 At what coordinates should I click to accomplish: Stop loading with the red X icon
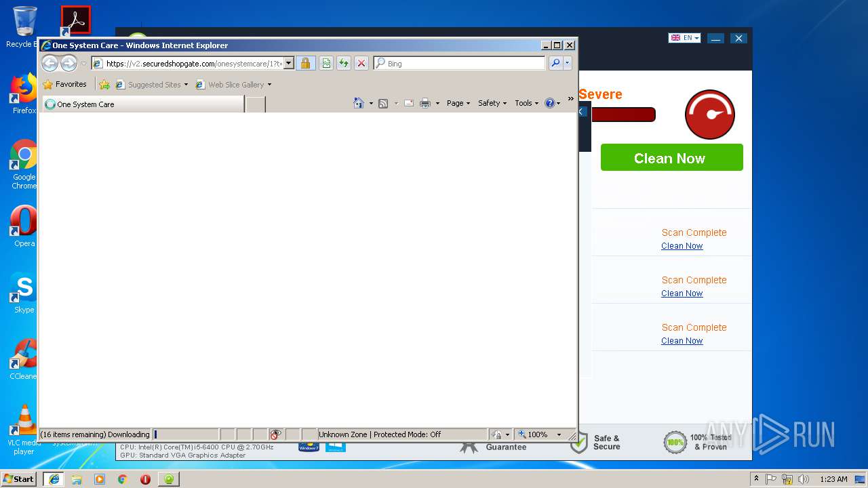point(361,63)
